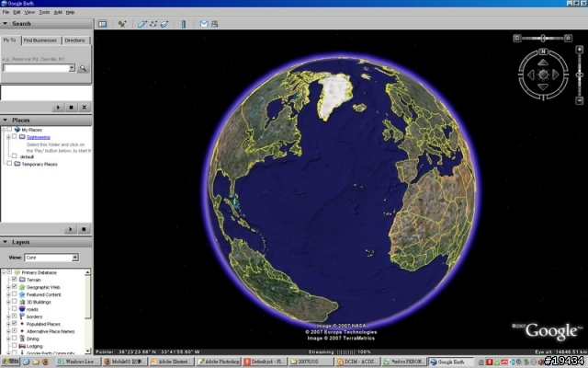588x368 pixels.
Task: Stop the Places tour
Action: click(84, 229)
